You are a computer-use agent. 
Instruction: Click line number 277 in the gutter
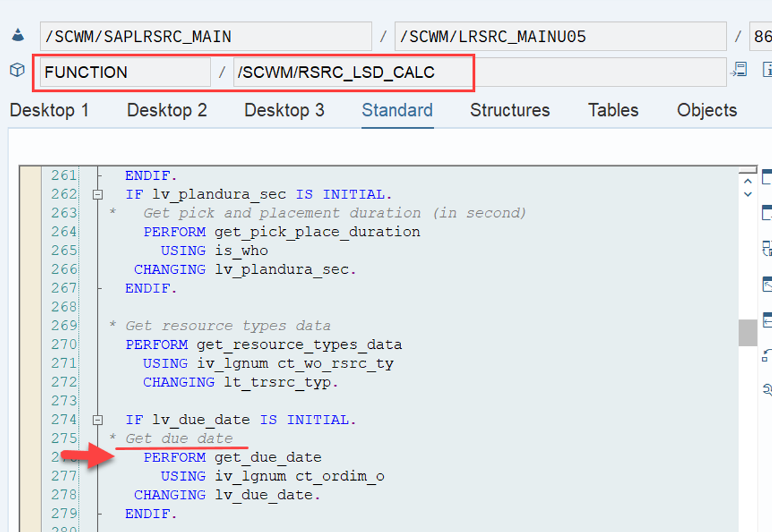click(64, 476)
